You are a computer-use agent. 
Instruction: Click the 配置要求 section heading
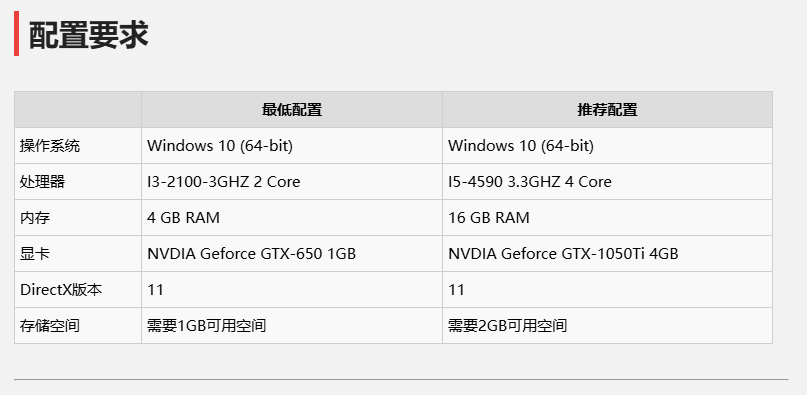coord(89,35)
